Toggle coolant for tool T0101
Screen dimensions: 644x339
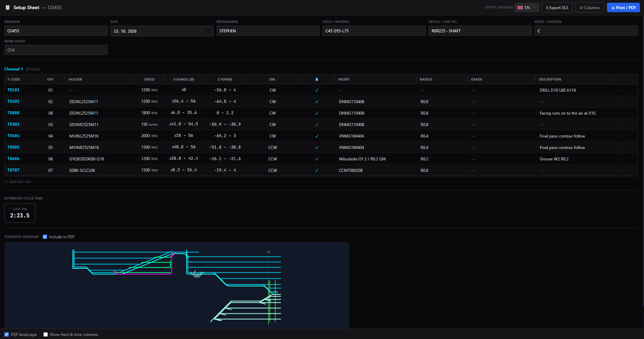coord(317,90)
